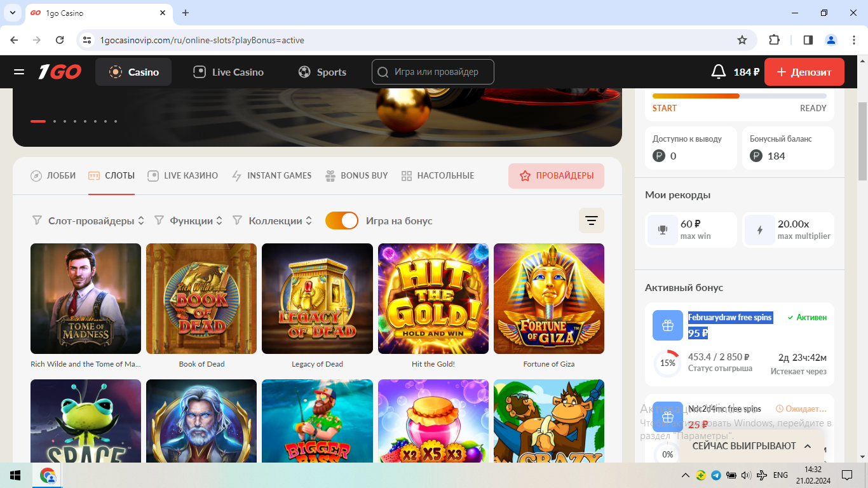The height and width of the screenshot is (488, 868).
Task: Open the INSTANT GAMES category tab
Action: point(272,175)
